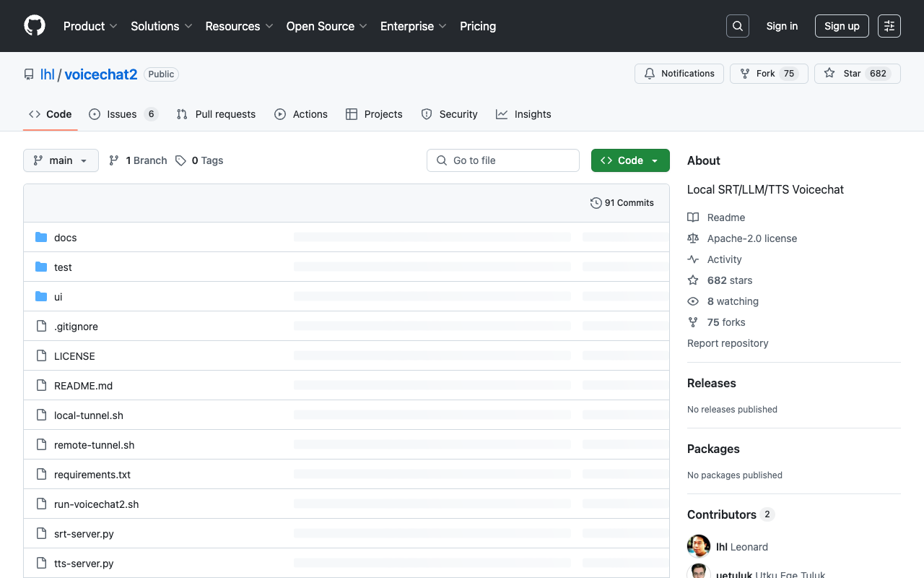View the 0 Tags list
Image resolution: width=924 pixels, height=578 pixels.
[x=199, y=160]
